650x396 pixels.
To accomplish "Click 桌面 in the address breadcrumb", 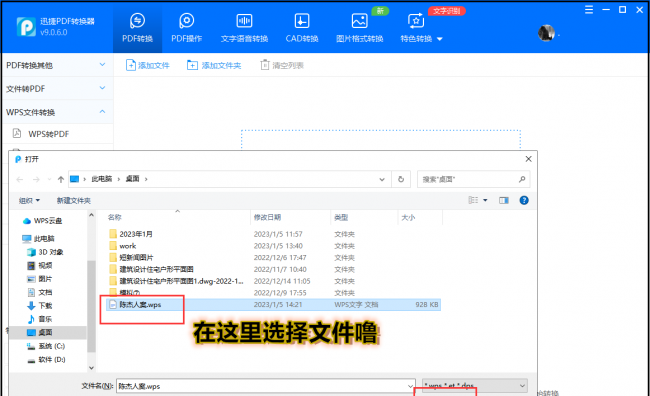I will (132, 179).
